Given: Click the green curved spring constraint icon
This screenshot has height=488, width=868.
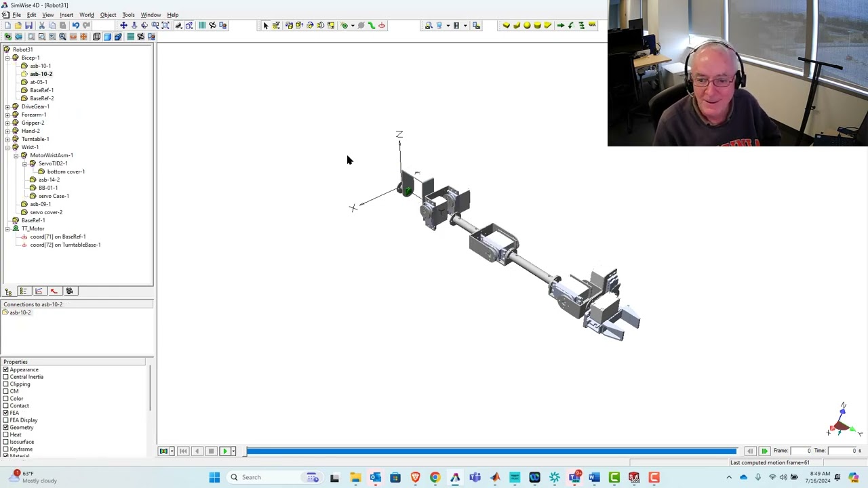Looking at the screenshot, I should (x=372, y=26).
